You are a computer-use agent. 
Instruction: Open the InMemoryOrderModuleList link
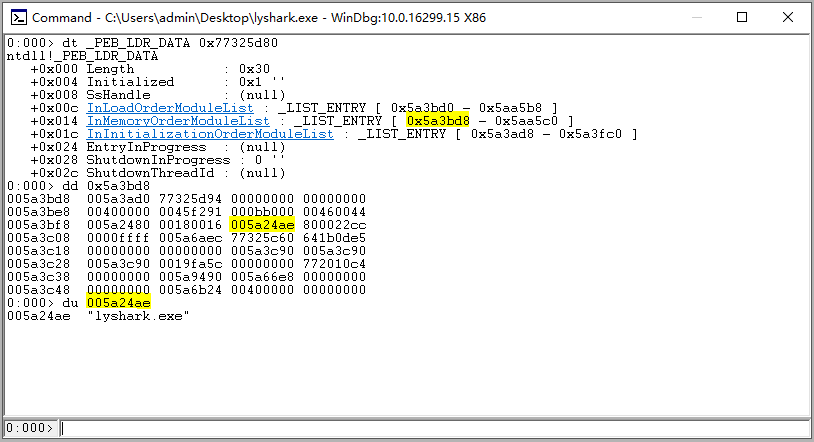tap(178, 121)
